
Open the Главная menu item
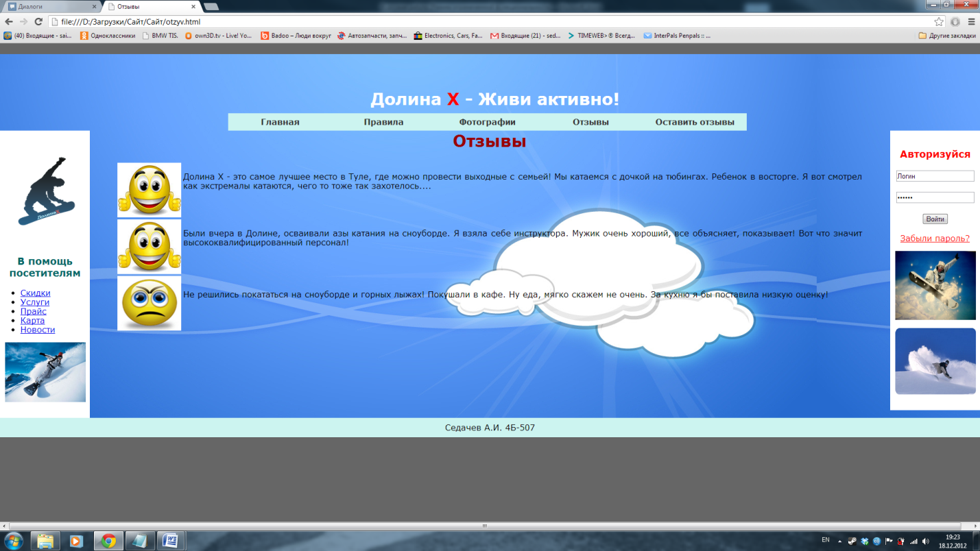point(280,122)
